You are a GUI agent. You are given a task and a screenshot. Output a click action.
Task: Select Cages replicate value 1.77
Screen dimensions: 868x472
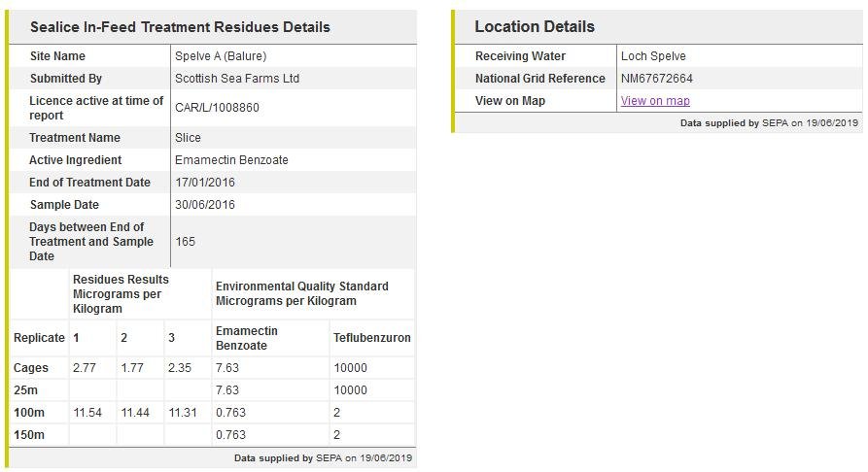tap(131, 368)
